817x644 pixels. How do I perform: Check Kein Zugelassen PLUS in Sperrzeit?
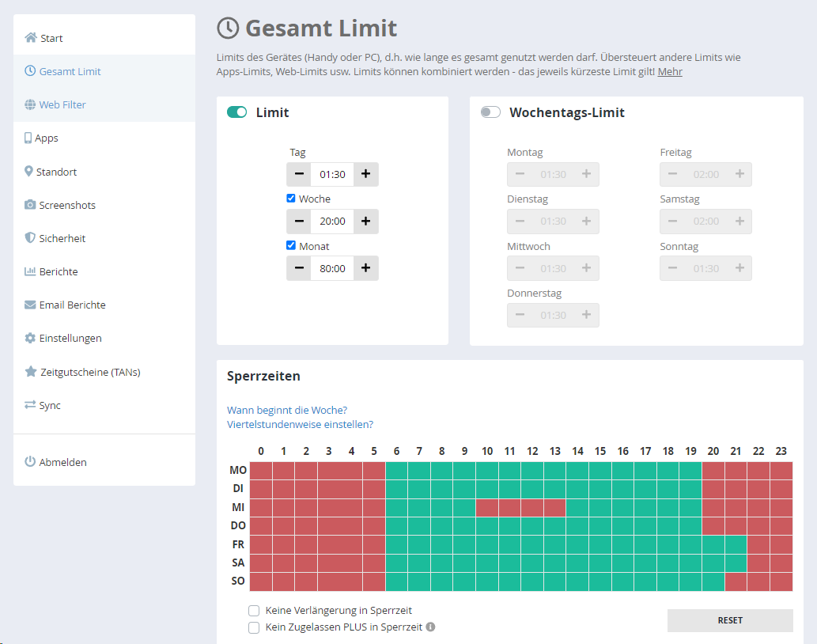click(x=254, y=627)
